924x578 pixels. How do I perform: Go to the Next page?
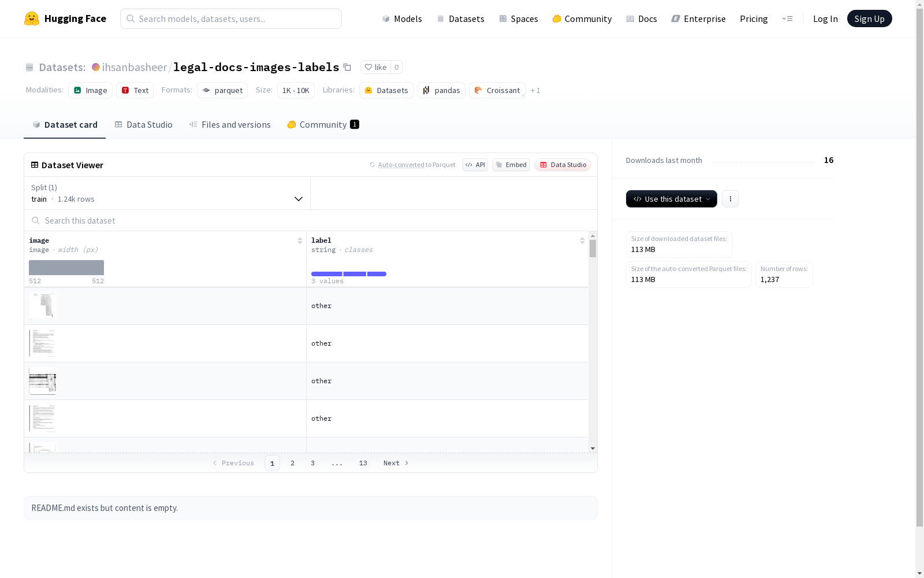(x=396, y=463)
